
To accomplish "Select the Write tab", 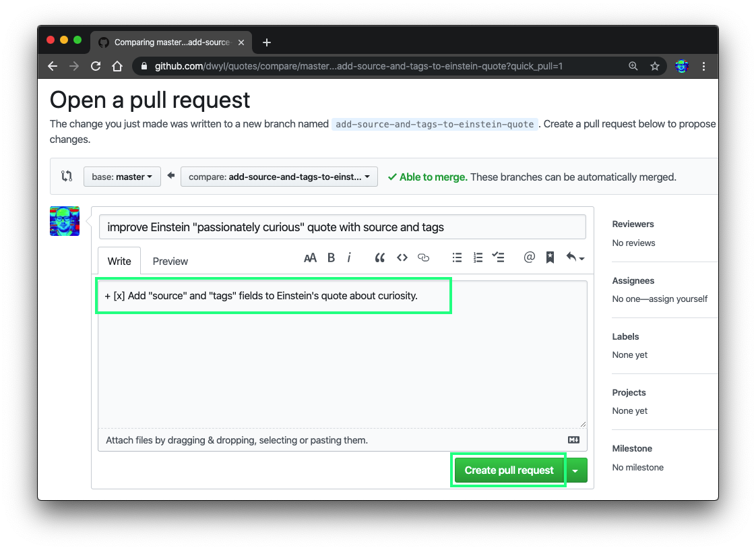I will pos(119,261).
